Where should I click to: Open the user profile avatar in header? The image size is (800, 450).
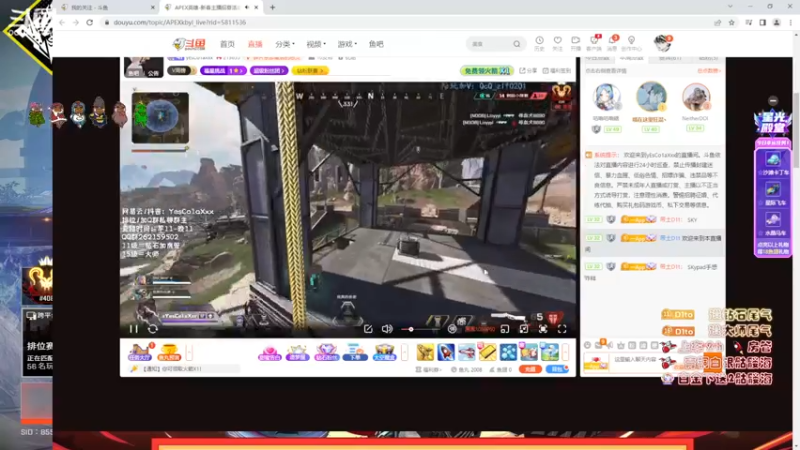point(663,44)
